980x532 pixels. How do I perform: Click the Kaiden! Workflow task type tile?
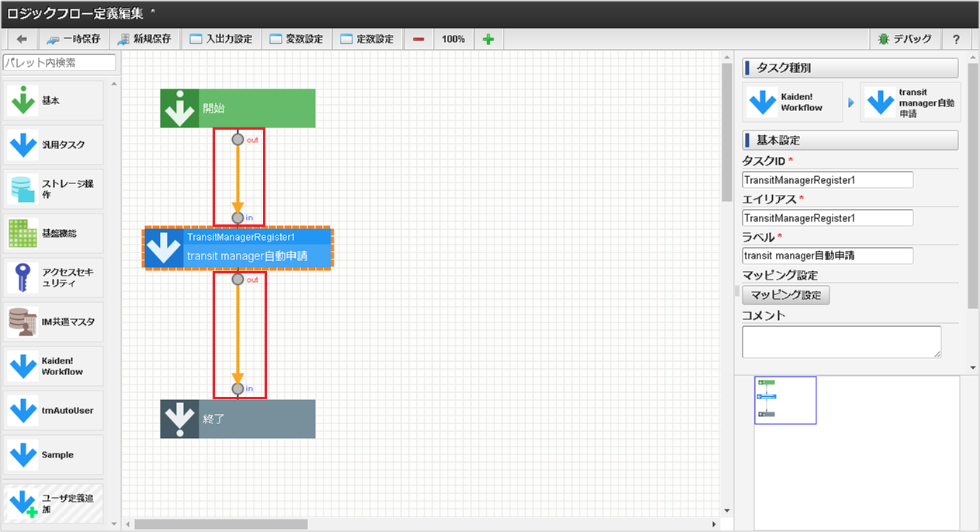(793, 103)
